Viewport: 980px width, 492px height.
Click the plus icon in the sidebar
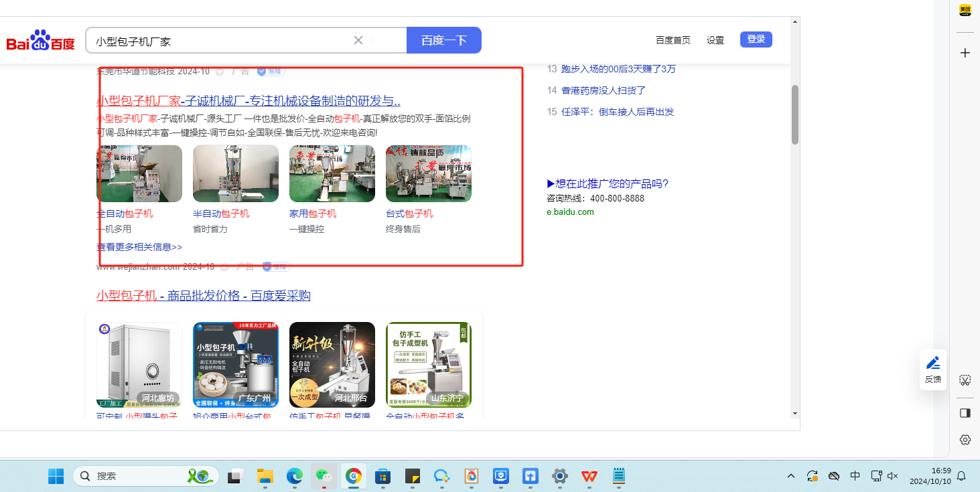965,53
